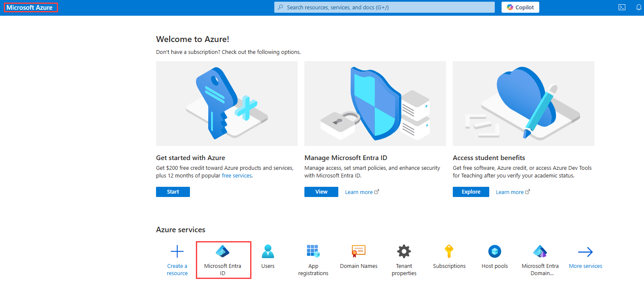This screenshot has height=287, width=644.
Task: Open the Notifications bell
Action: click(x=639, y=7)
